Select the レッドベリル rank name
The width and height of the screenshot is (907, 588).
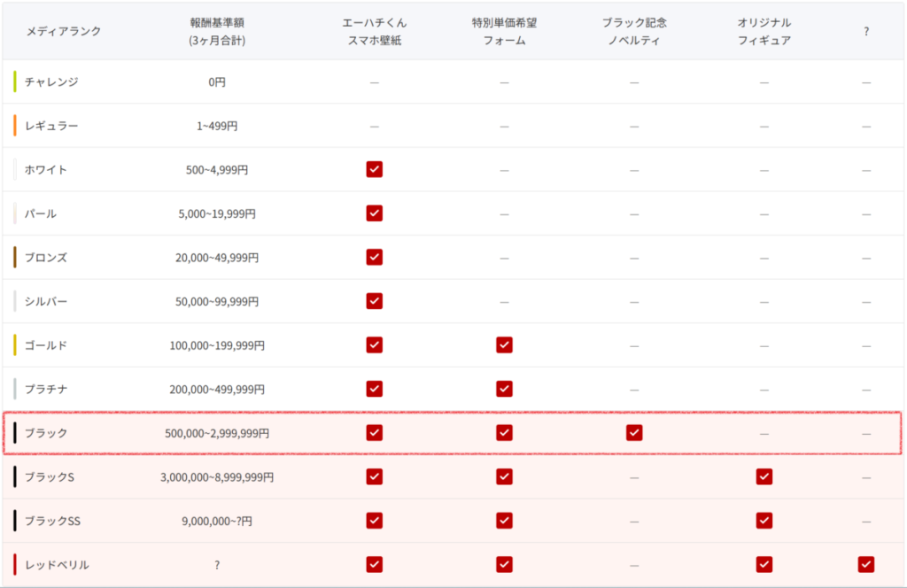(x=58, y=565)
